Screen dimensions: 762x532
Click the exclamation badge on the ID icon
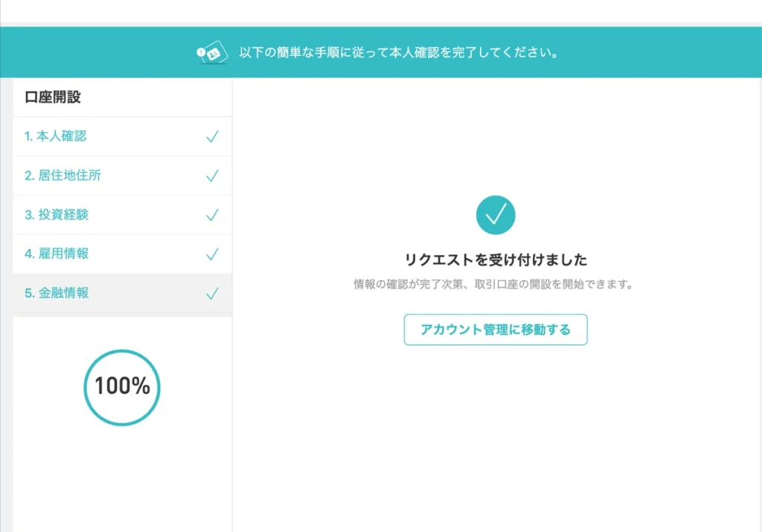pos(200,51)
